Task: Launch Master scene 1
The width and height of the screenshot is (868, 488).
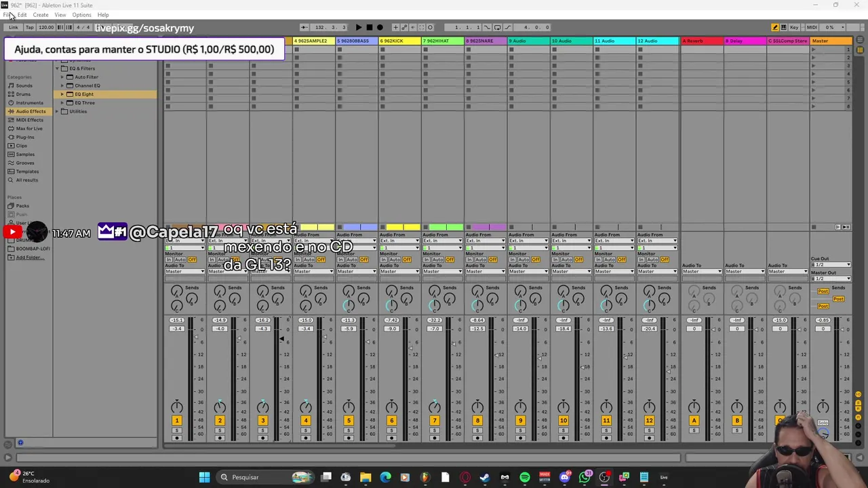Action: click(x=814, y=50)
